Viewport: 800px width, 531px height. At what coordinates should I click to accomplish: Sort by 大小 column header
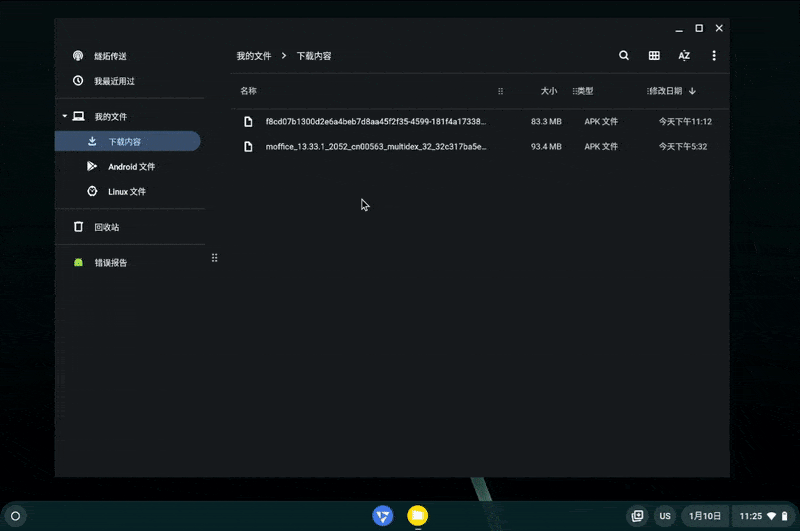click(548, 91)
